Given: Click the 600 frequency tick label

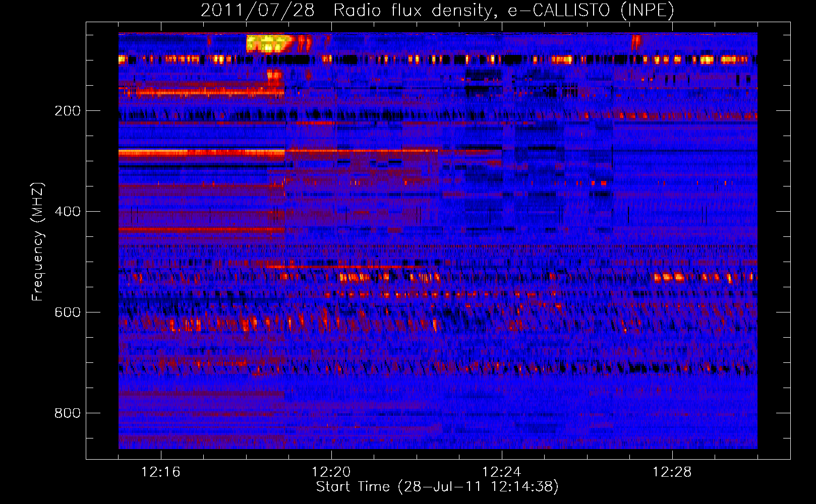Looking at the screenshot, I should 68,312.
